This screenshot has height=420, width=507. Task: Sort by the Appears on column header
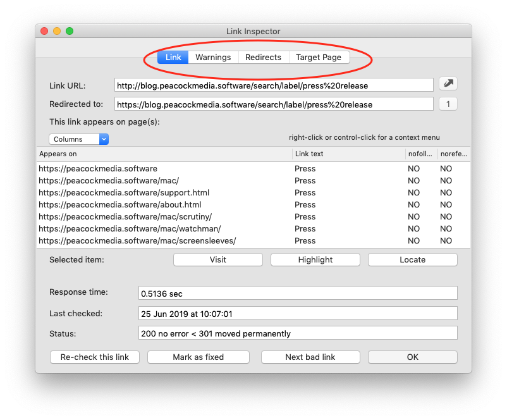[163, 154]
